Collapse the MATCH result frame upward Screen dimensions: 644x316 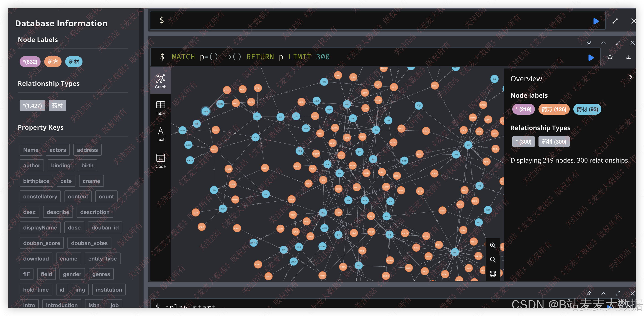(x=603, y=42)
